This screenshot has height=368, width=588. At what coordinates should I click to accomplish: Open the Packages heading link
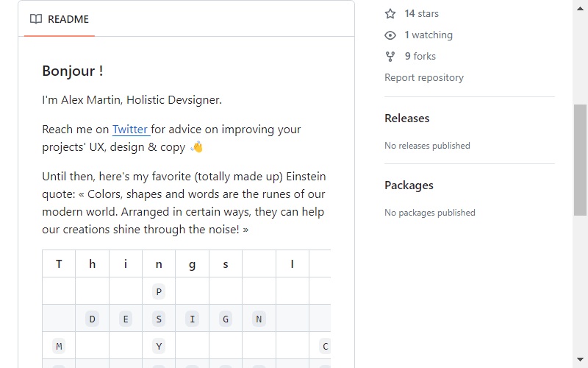(x=409, y=185)
